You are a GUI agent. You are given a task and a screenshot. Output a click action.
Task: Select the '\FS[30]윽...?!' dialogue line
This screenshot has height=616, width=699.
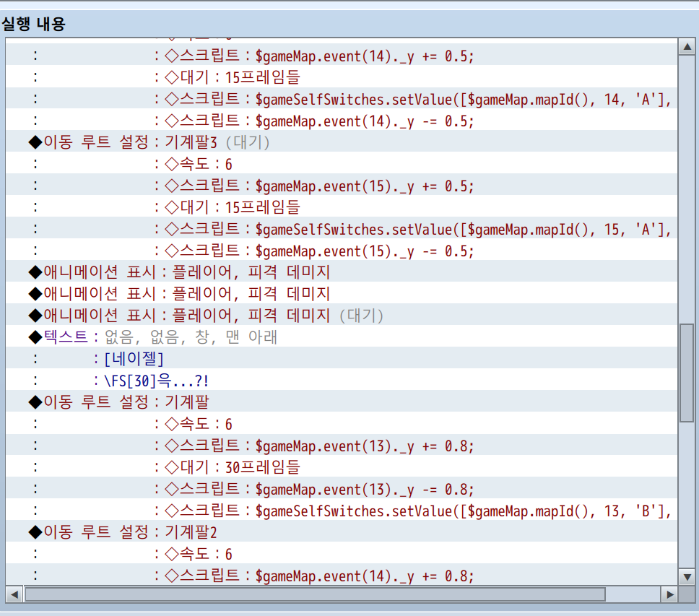tap(342, 380)
